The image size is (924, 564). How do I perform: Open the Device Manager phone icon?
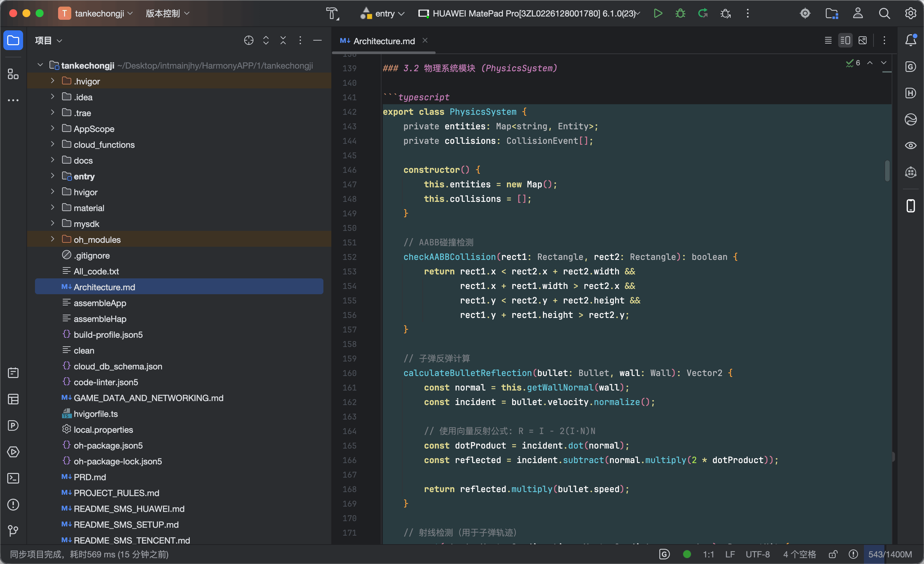click(910, 206)
